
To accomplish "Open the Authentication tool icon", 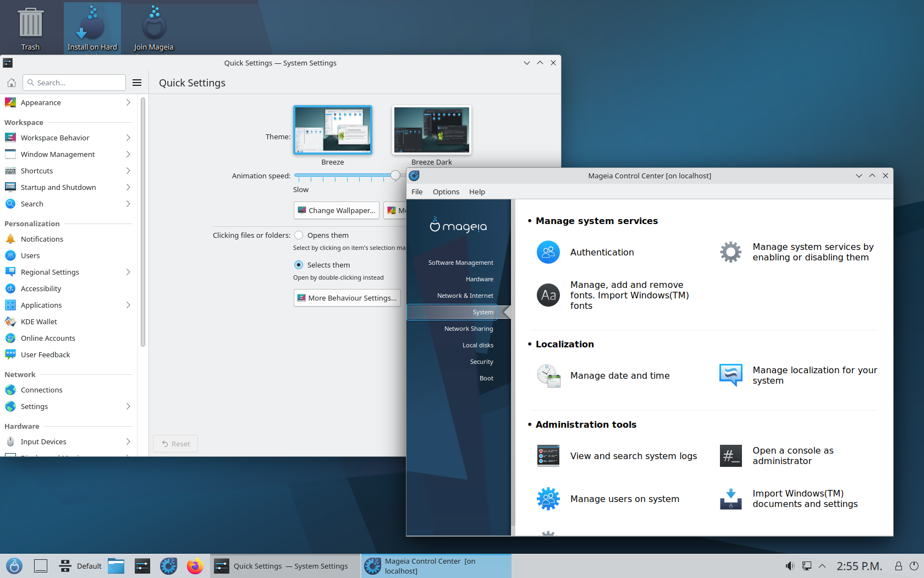I will [548, 252].
